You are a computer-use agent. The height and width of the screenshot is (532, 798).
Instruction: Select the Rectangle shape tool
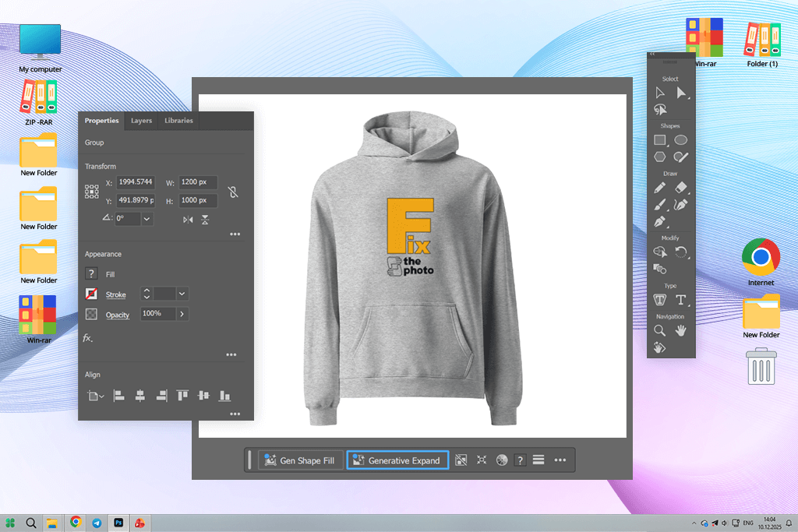660,140
